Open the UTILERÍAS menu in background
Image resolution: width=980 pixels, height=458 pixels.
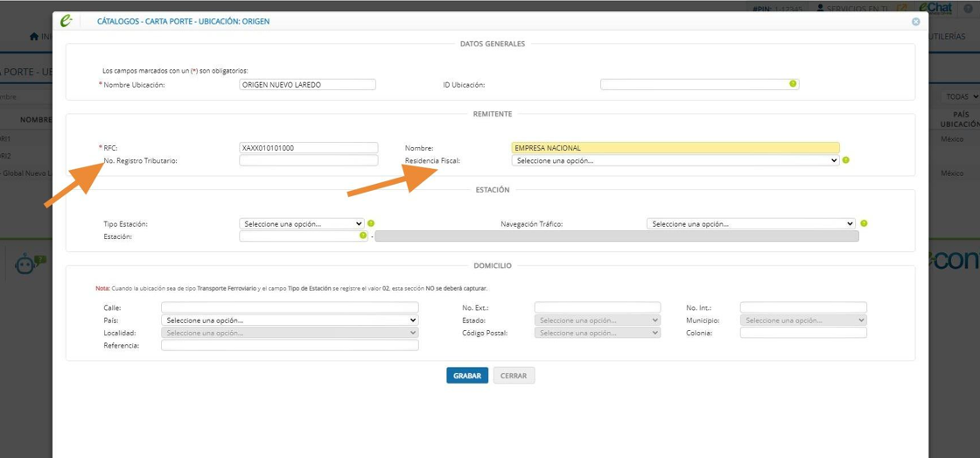click(x=948, y=37)
